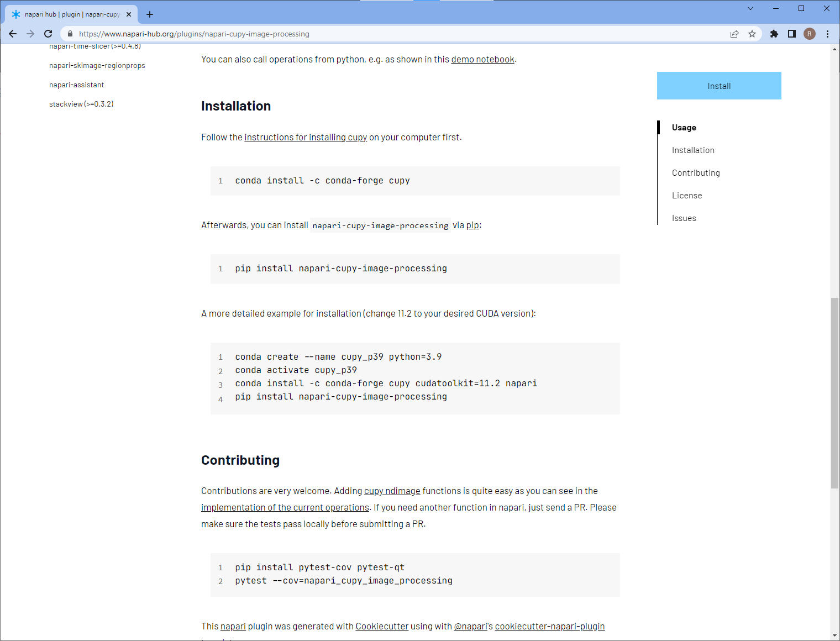Open the demo notebook link

coord(483,59)
